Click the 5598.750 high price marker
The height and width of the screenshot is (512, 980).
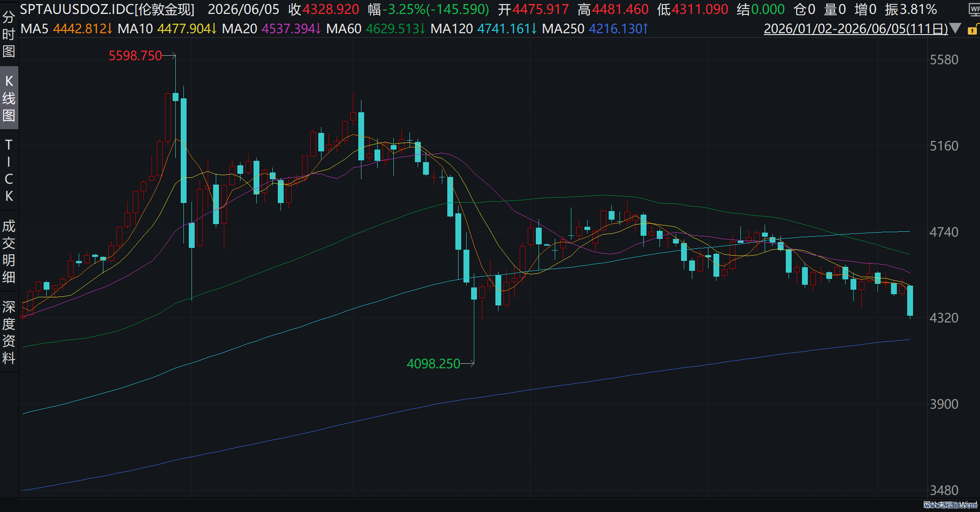click(x=135, y=56)
